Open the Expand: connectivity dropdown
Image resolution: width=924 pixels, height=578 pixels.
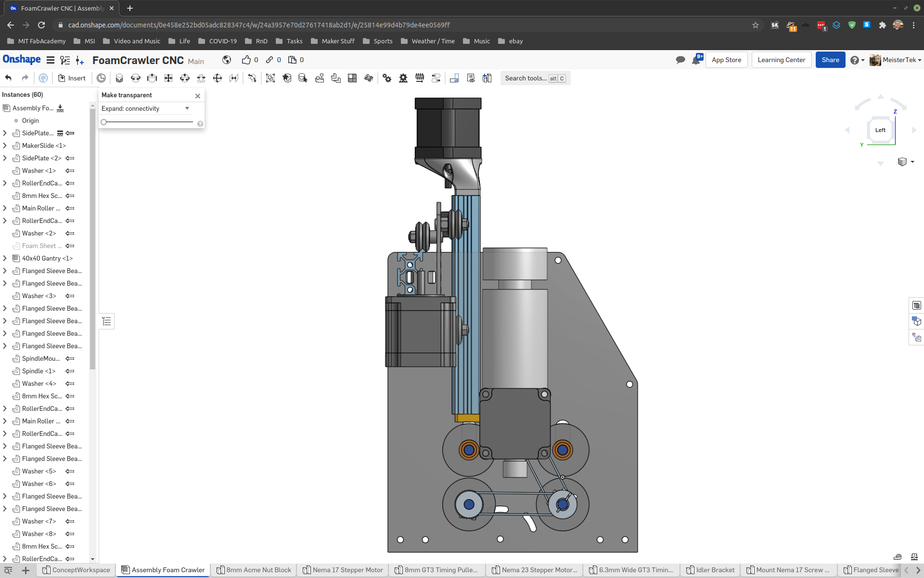(x=146, y=108)
